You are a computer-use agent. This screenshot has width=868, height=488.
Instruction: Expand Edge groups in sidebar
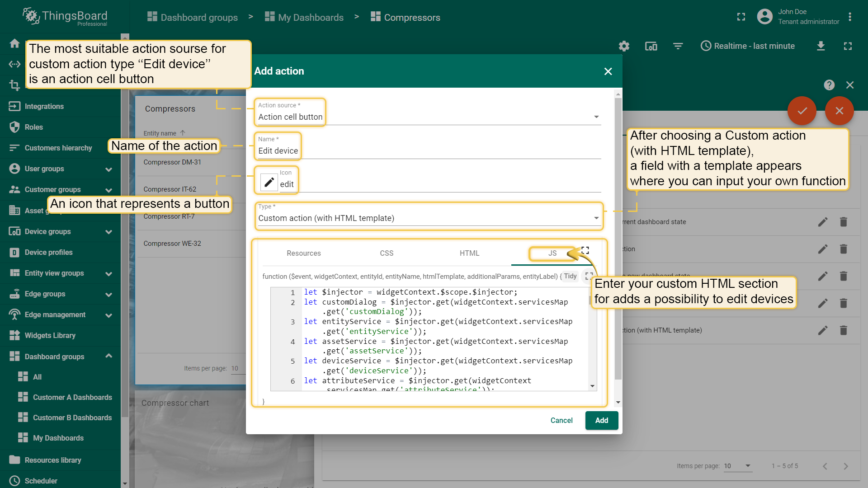tap(108, 295)
